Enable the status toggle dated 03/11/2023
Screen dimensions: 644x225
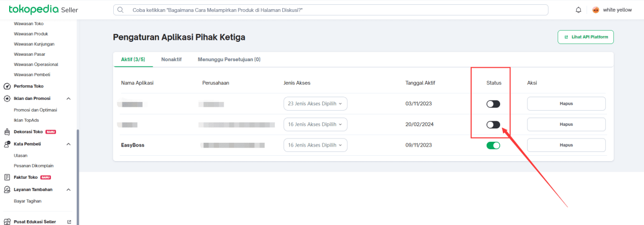point(493,104)
